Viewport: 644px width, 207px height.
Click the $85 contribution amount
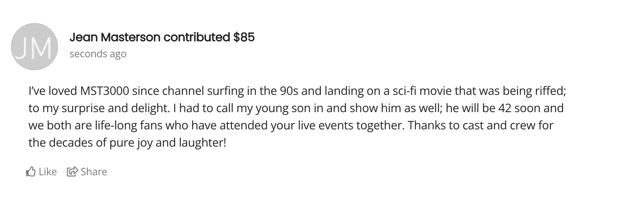tap(244, 37)
